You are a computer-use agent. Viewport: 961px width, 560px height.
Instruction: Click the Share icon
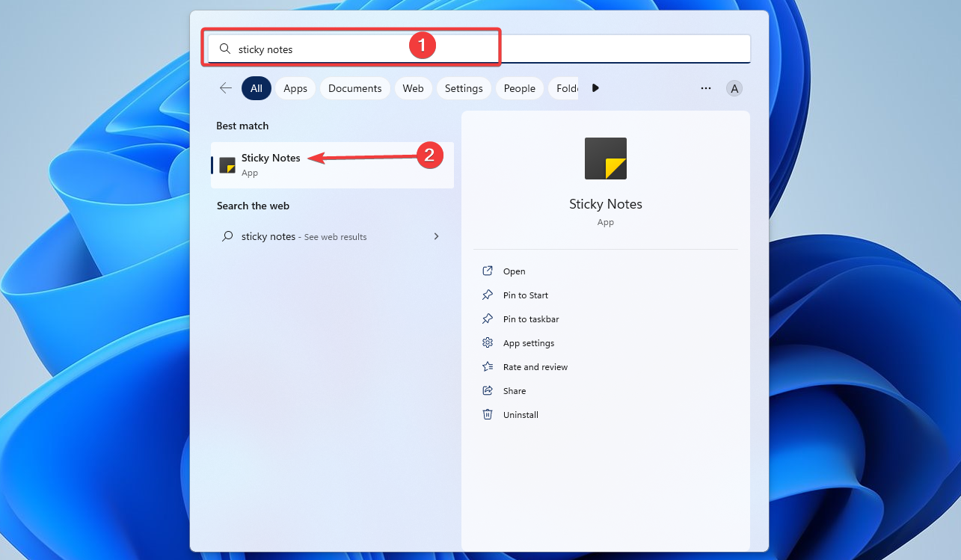pos(488,391)
